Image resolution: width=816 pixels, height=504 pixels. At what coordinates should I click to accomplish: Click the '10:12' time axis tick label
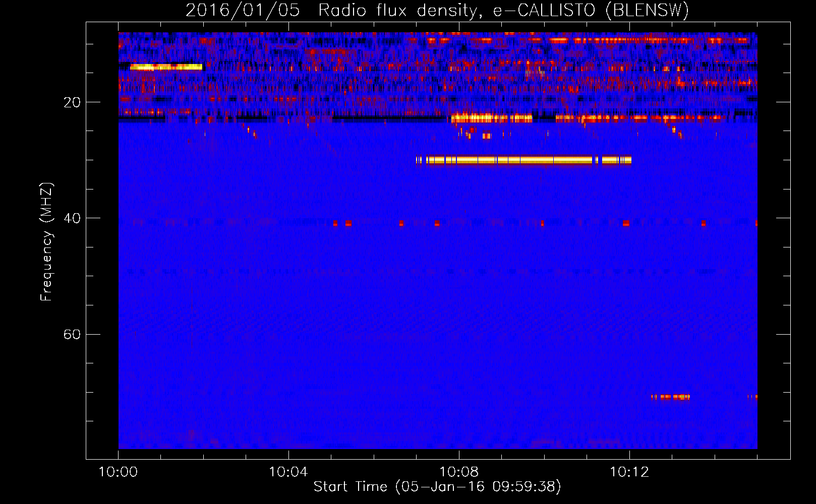[629, 472]
